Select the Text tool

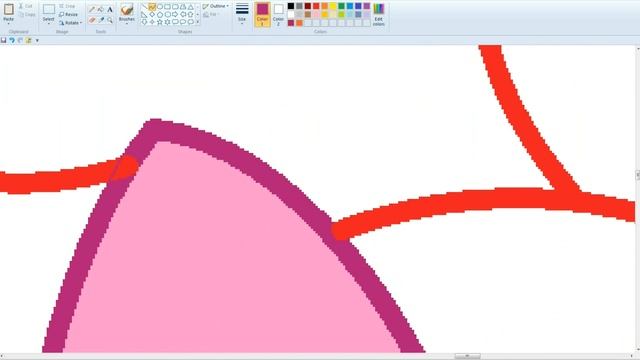point(110,9)
